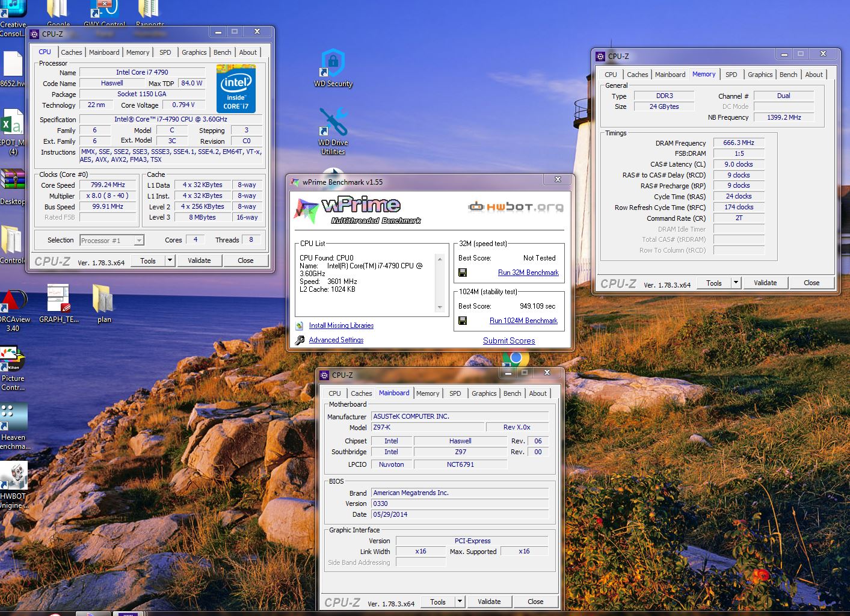Click the motherboard Model value Z97-K

pos(428,427)
